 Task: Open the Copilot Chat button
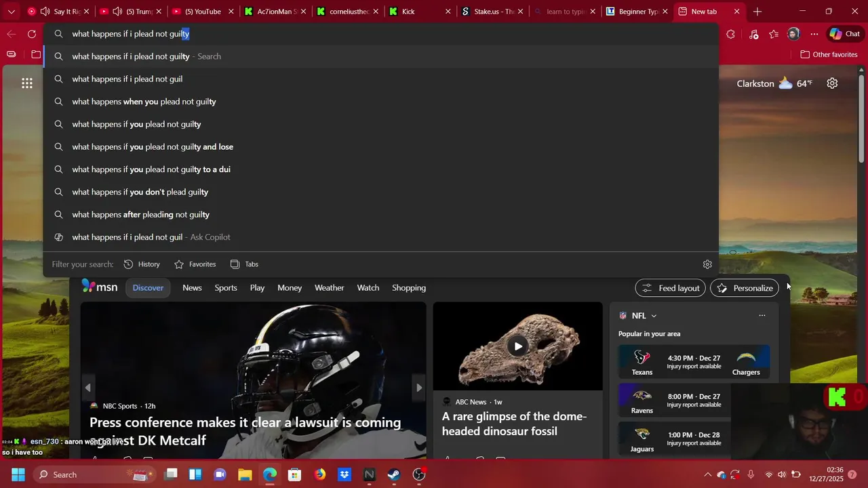coord(844,34)
